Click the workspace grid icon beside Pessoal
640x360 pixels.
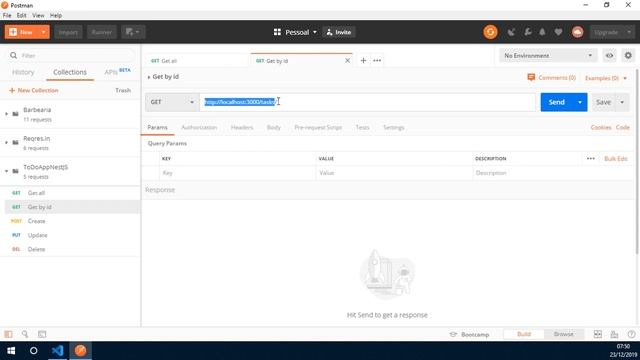tap(277, 32)
